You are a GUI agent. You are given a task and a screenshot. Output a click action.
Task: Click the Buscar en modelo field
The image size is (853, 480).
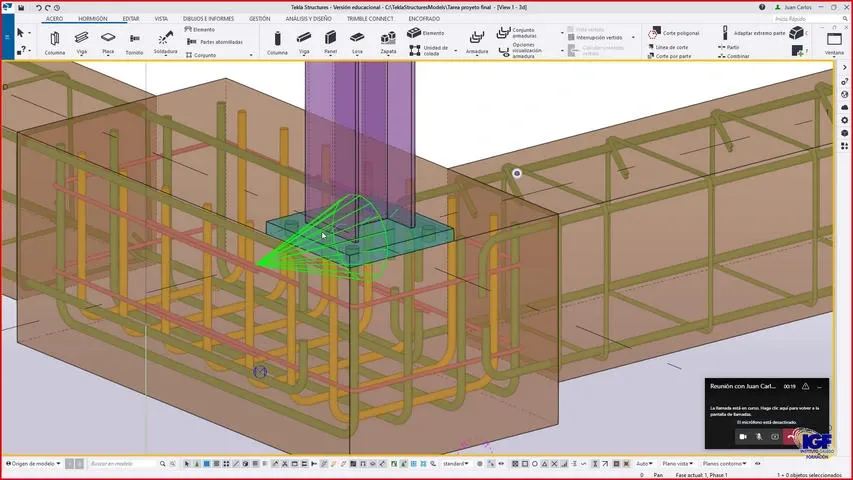click(122, 464)
